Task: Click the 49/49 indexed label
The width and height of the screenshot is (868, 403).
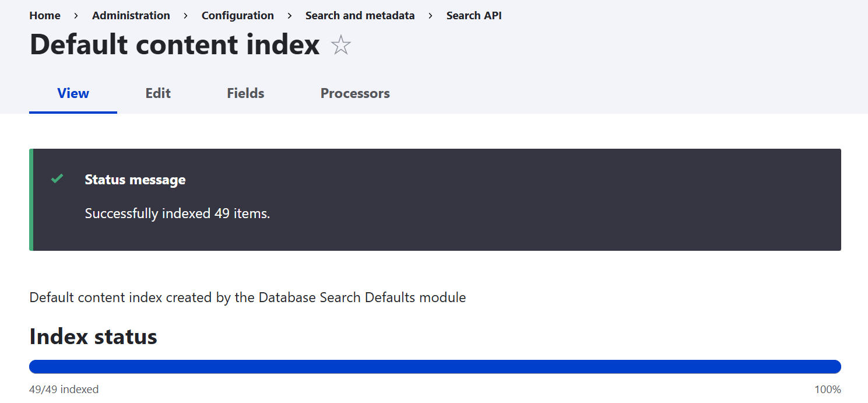Action: (x=64, y=389)
